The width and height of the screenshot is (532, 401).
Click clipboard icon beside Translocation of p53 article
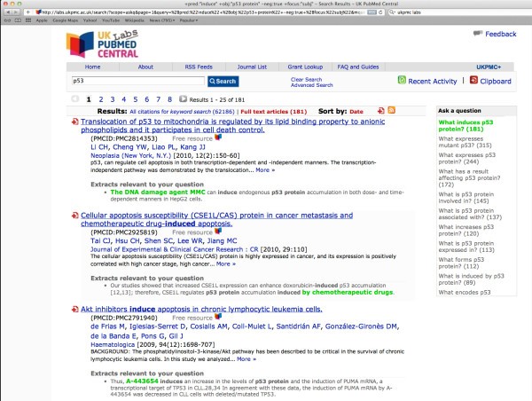(75, 122)
